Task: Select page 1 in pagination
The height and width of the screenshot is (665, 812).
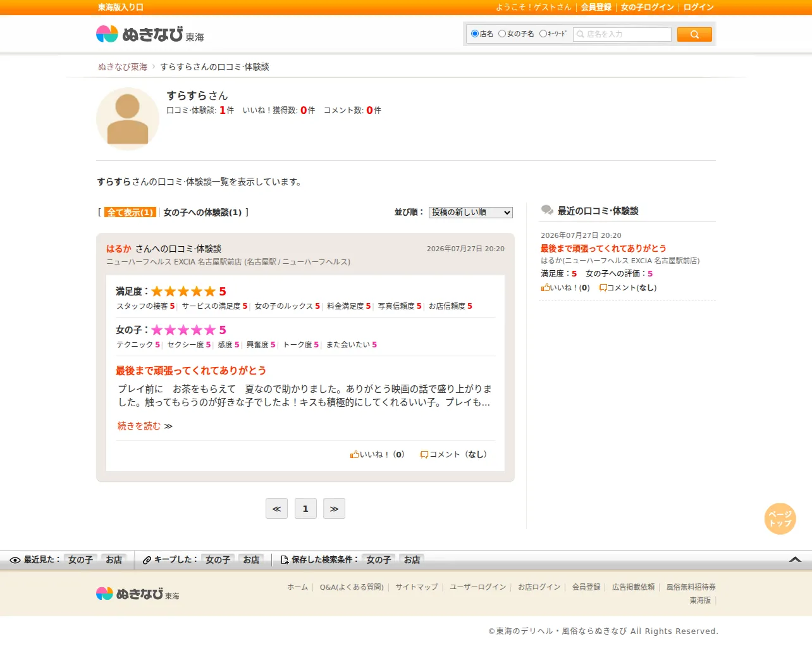Action: pyautogui.click(x=305, y=509)
